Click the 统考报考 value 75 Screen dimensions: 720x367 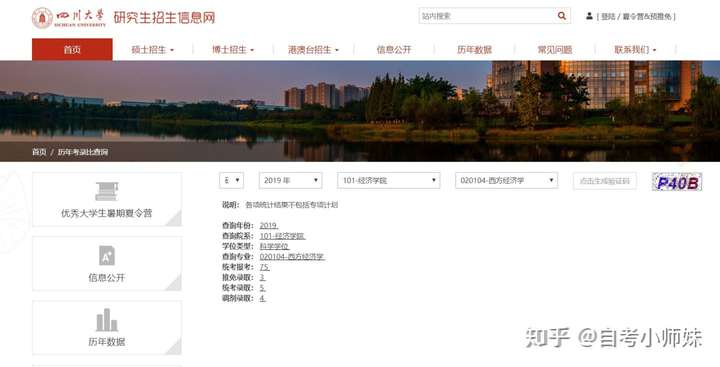[264, 267]
